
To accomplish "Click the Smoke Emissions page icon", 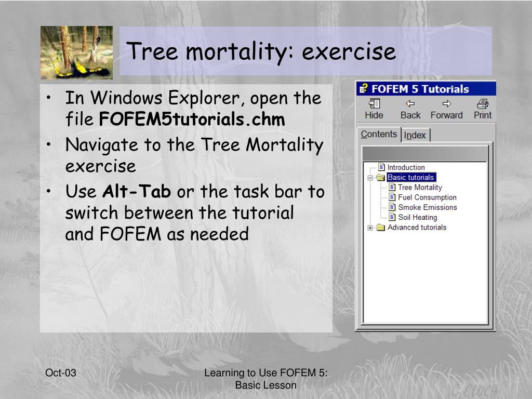I will pyautogui.click(x=392, y=207).
